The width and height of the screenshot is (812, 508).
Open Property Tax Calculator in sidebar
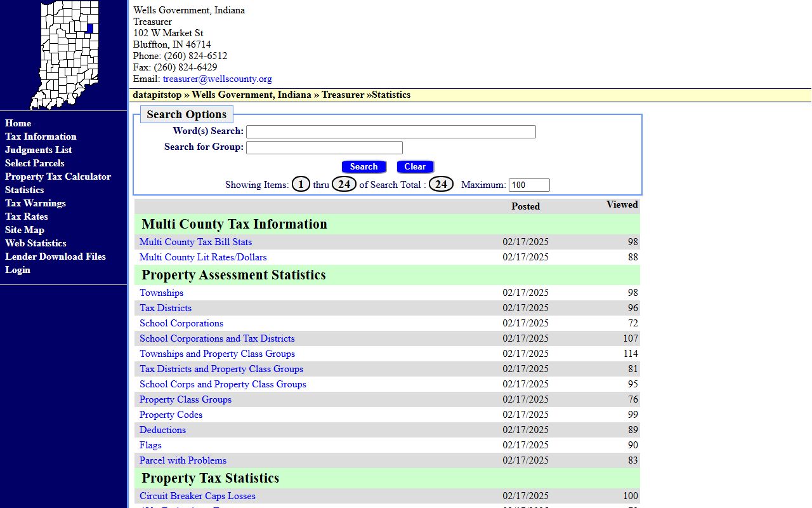click(58, 177)
